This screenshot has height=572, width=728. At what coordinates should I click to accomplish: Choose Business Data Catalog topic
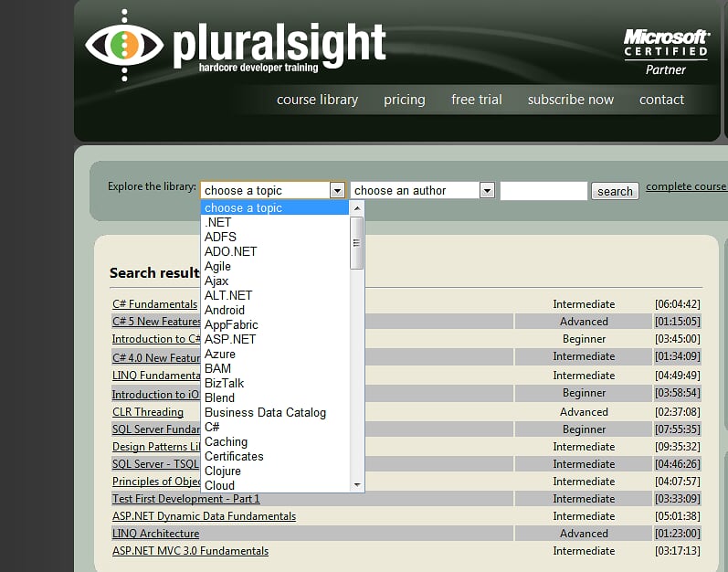274,412
